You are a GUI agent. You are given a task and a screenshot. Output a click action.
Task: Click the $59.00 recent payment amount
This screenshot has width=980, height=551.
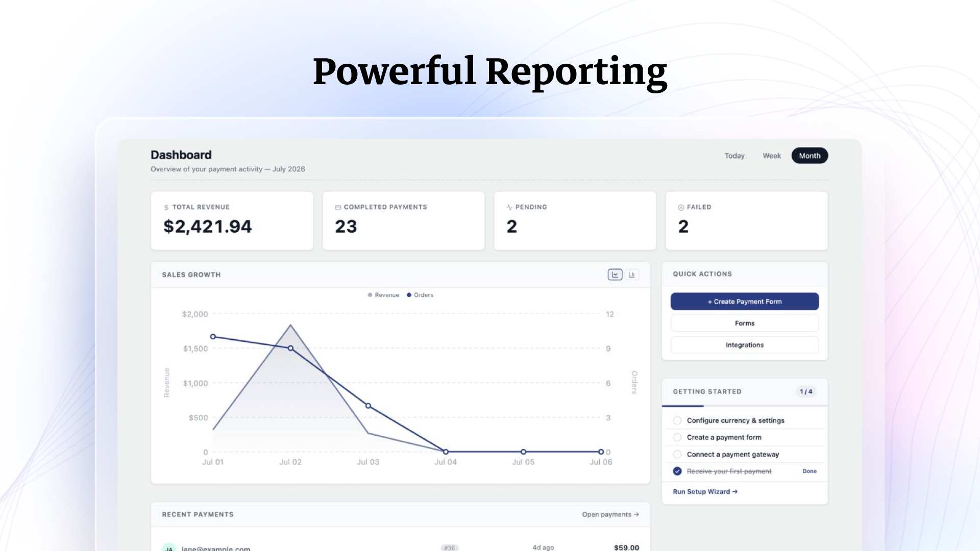(626, 547)
